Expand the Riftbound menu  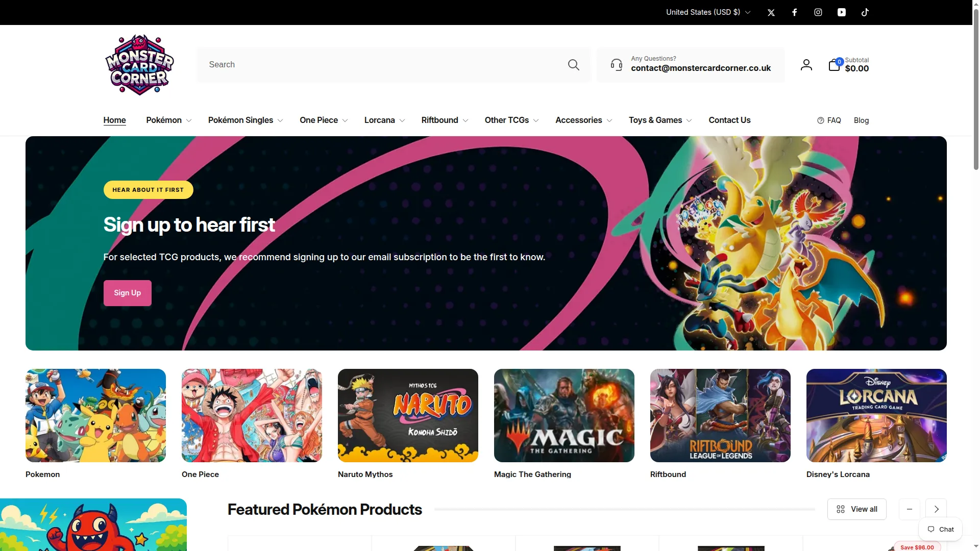(445, 120)
